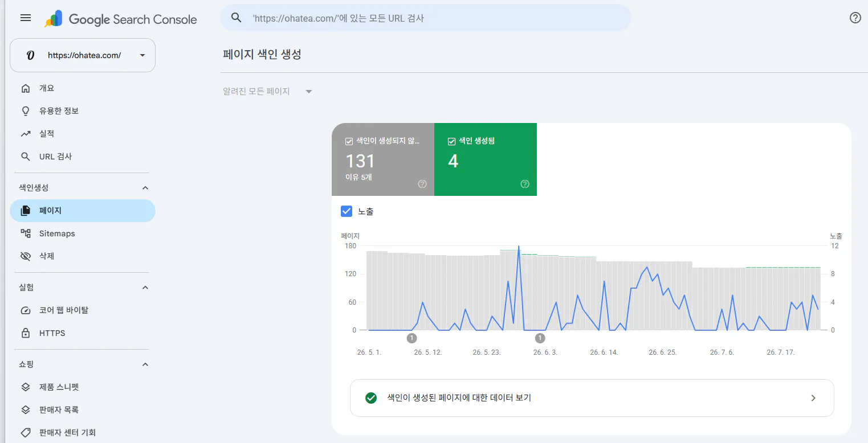868x443 pixels.
Task: Click the right chevron in indexed data row
Action: (x=813, y=398)
